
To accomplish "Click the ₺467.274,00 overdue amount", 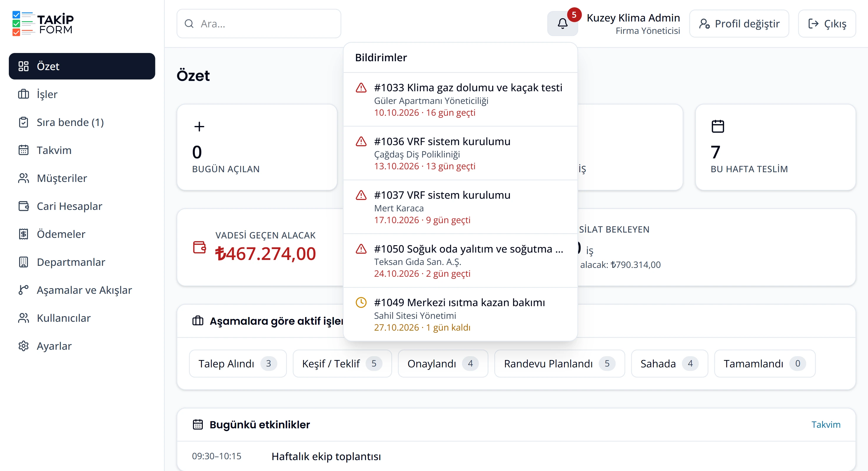I will coord(265,253).
